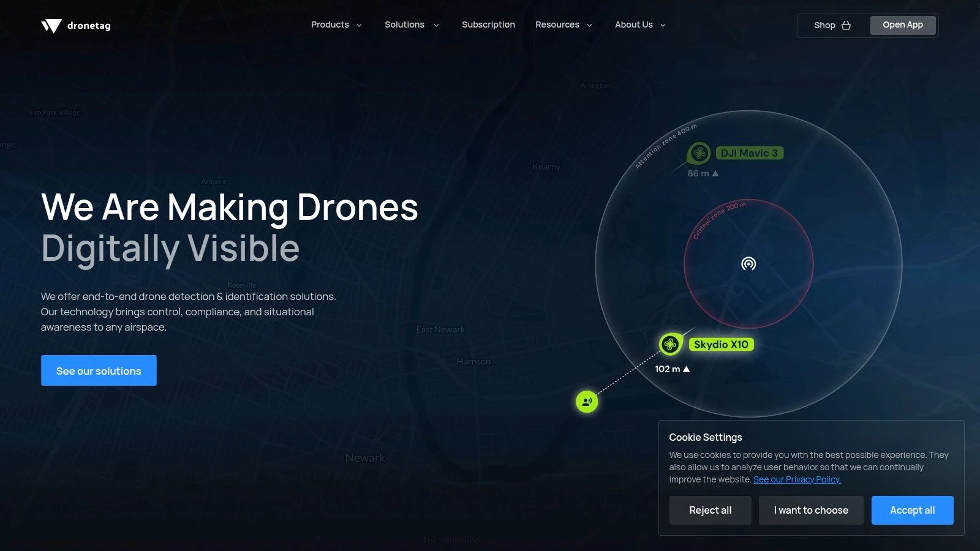This screenshot has width=980, height=551.
Task: Click the We Are Making Drones headline
Action: pos(230,207)
